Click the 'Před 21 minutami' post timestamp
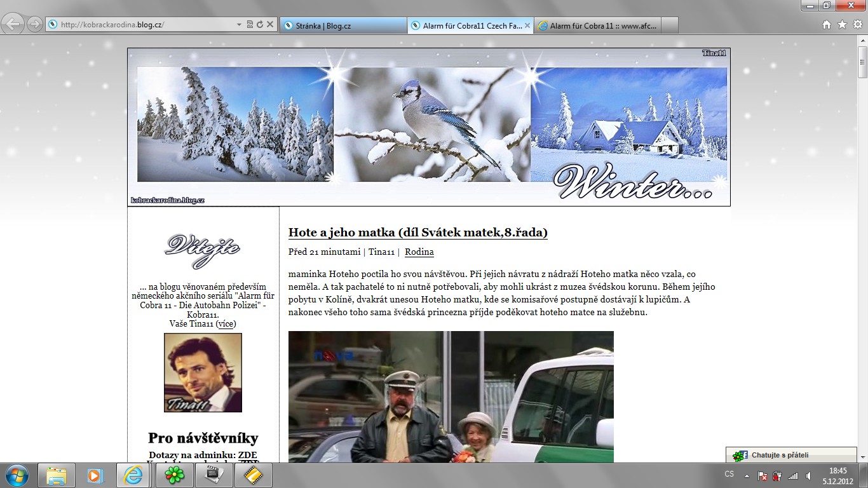868x488 pixels. pos(324,252)
